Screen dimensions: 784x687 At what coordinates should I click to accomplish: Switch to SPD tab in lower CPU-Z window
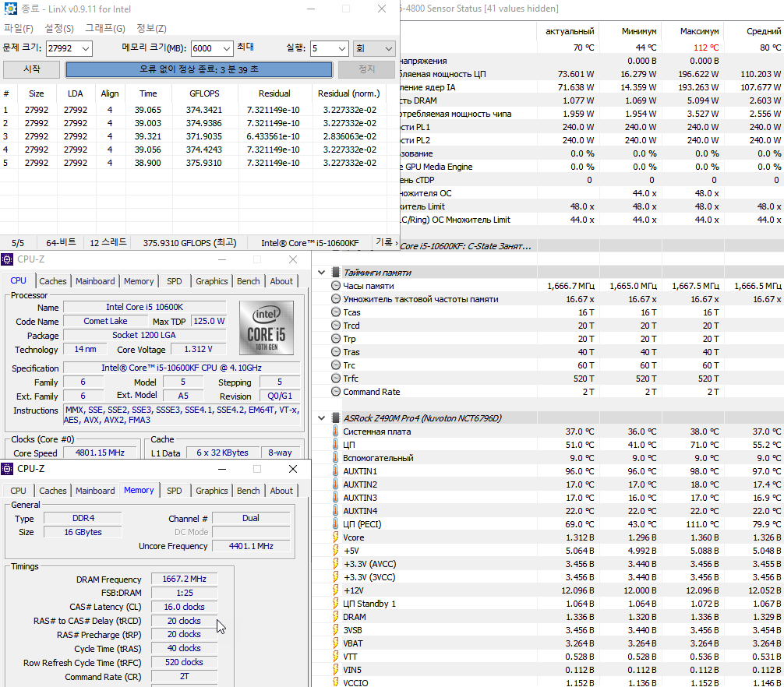[x=174, y=491]
